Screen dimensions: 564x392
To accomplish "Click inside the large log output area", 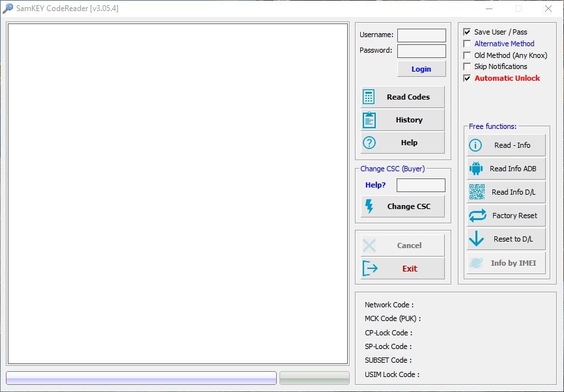I will pyautogui.click(x=178, y=194).
